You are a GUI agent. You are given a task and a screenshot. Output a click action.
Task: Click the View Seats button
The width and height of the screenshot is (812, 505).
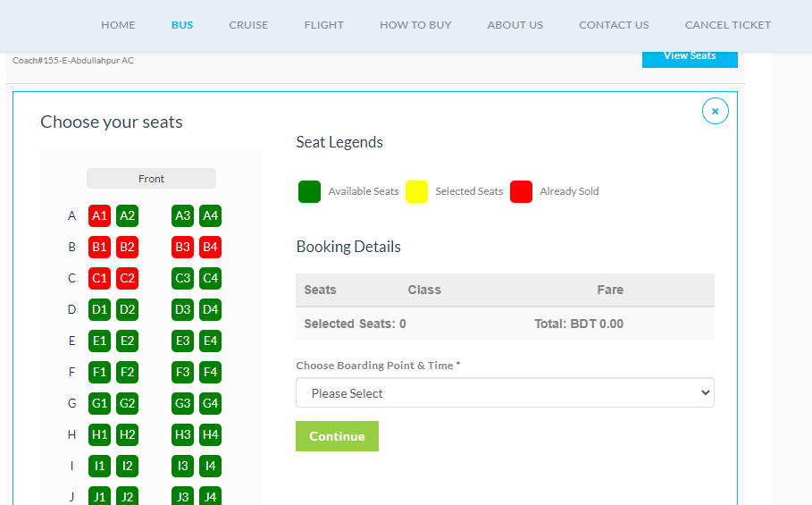690,56
